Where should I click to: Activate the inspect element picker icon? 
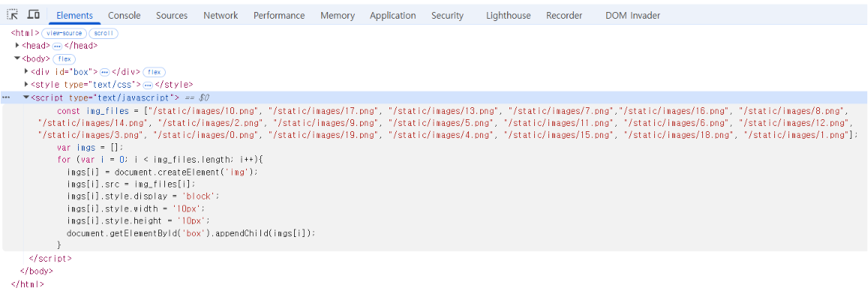point(13,14)
